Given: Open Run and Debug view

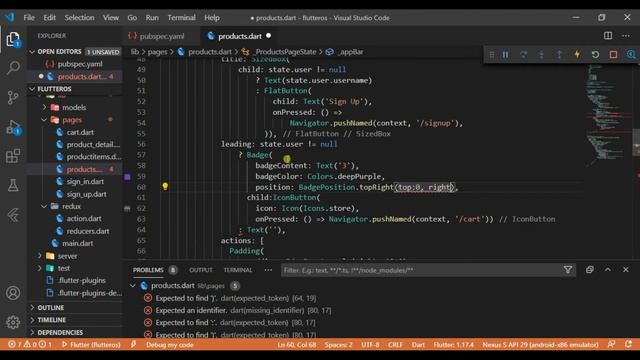Looking at the screenshot, I should (13, 127).
